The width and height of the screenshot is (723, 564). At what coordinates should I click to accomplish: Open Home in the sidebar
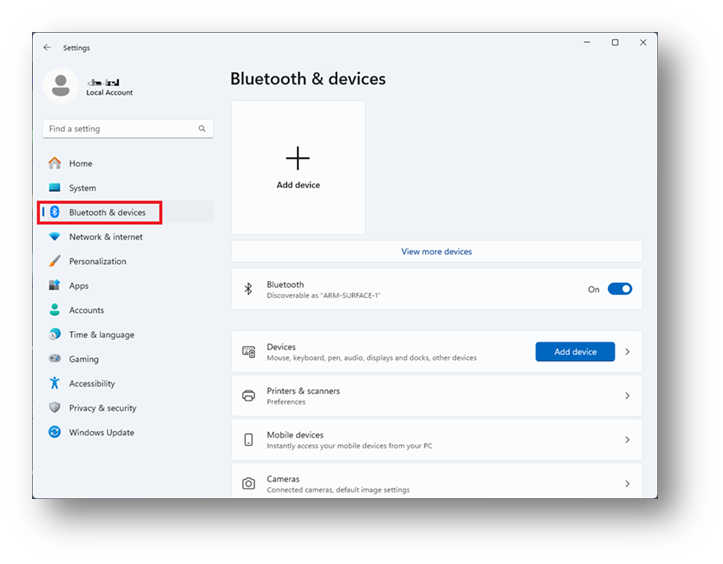[128, 163]
